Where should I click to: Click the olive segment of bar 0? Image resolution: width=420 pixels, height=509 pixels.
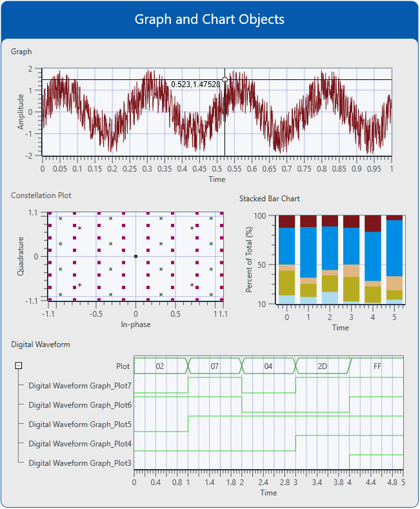click(286, 283)
